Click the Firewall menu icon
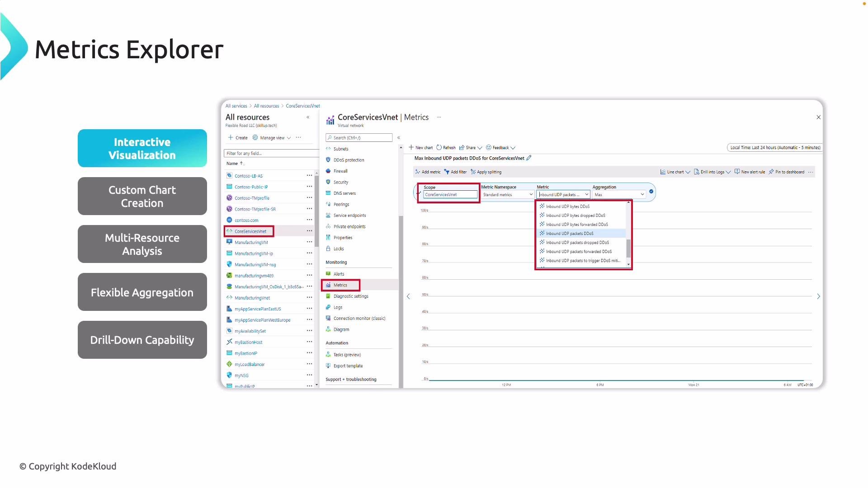This screenshot has height=488, width=868. point(328,171)
